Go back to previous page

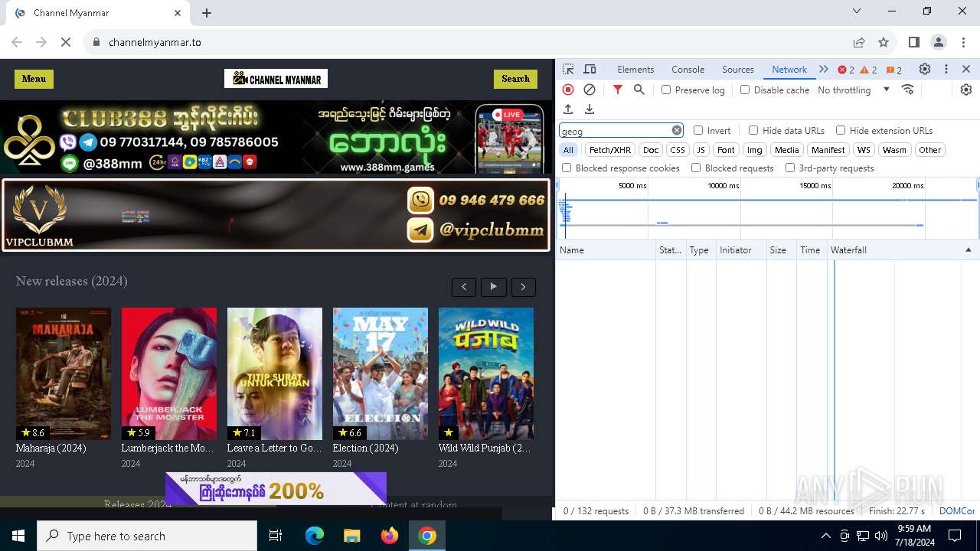coord(17,42)
